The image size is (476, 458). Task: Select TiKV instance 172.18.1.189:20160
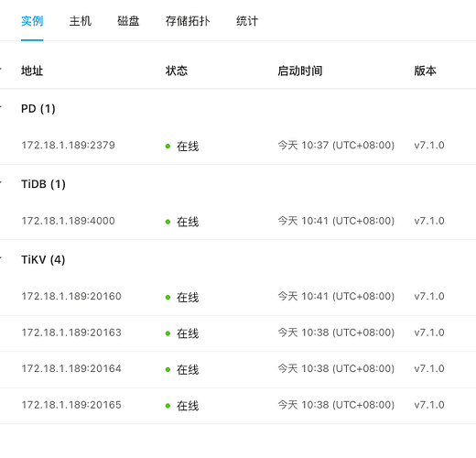pyautogui.click(x=238, y=297)
